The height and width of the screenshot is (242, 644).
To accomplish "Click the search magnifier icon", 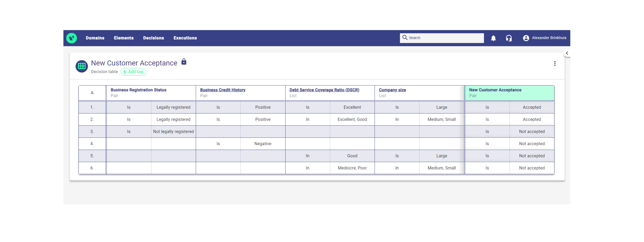I will 405,38.
